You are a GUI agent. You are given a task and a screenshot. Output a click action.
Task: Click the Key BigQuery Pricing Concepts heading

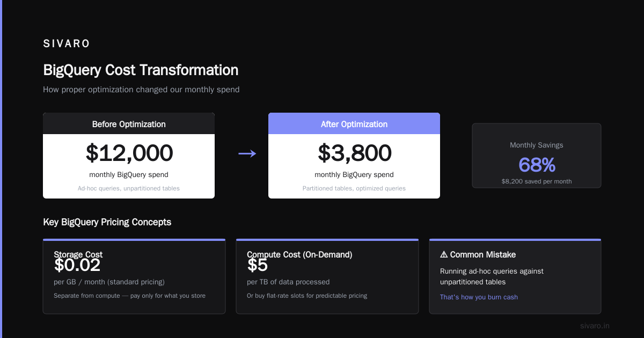107,222
